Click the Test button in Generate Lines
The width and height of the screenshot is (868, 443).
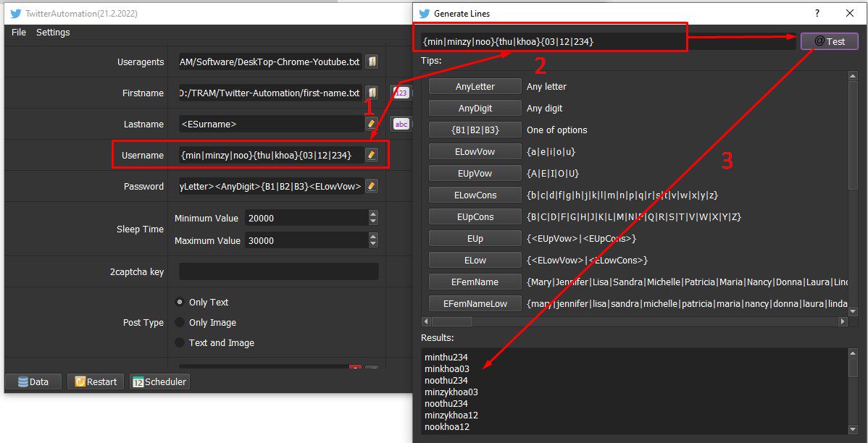(830, 41)
